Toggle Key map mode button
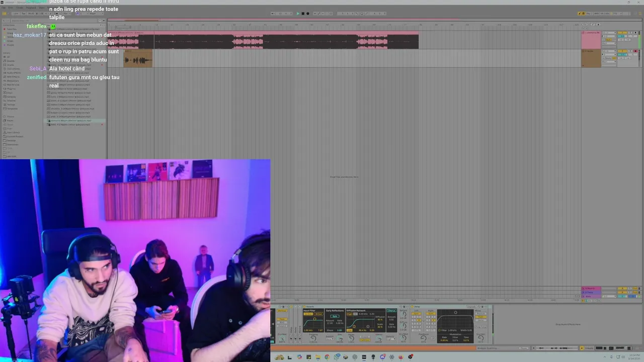644x362 pixels. (x=588, y=14)
